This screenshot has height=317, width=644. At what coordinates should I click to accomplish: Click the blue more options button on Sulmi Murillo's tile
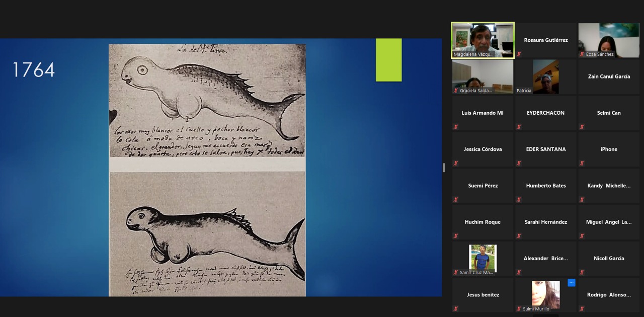[x=571, y=283]
